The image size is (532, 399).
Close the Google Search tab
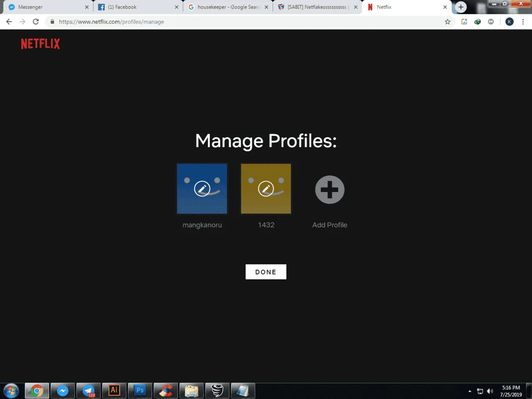pos(266,7)
